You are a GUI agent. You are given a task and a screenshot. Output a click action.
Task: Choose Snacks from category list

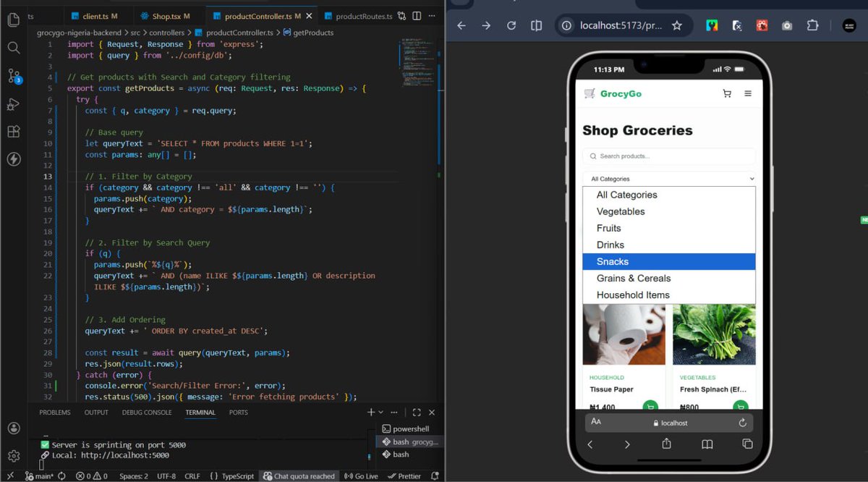coord(669,261)
